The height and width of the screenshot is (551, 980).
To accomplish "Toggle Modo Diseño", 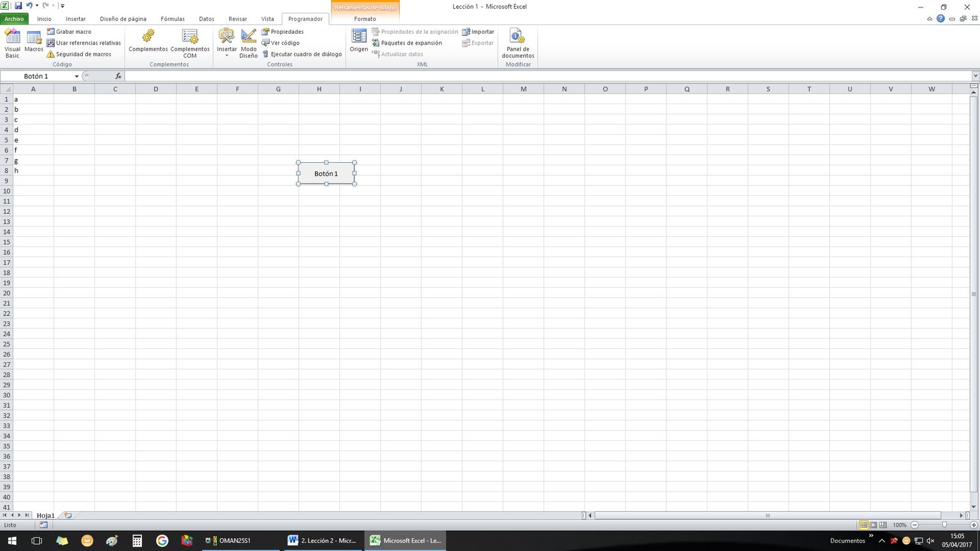I will click(x=249, y=43).
